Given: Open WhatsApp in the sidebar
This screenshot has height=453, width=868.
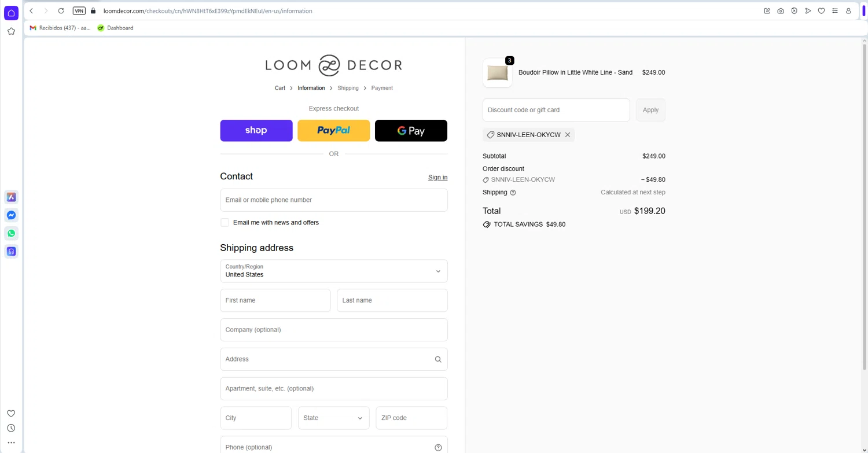Looking at the screenshot, I should tap(11, 233).
